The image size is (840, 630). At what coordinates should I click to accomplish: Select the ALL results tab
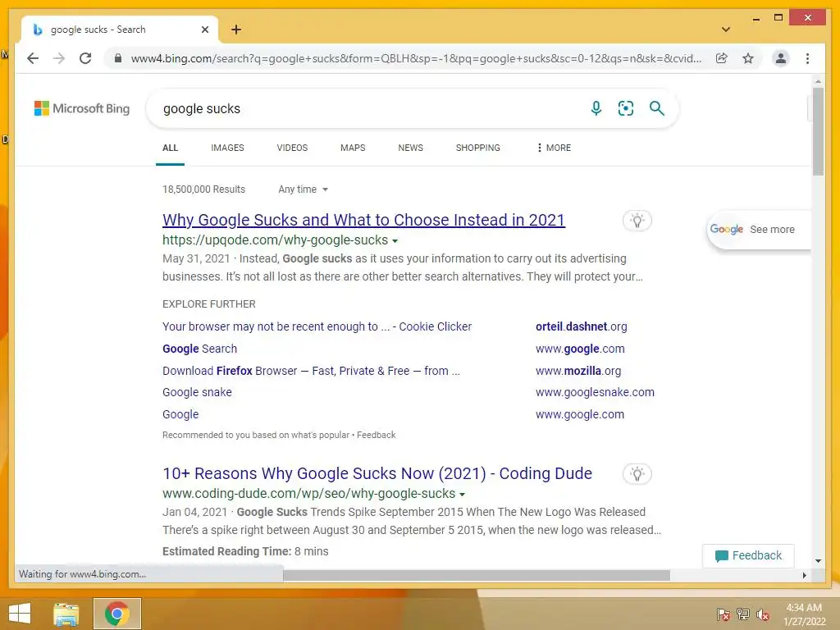pos(170,148)
